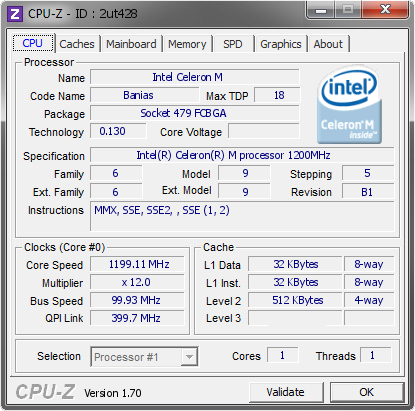Click the title bar ID 2ut428 text
This screenshot has height=411, width=415.
pyautogui.click(x=106, y=14)
